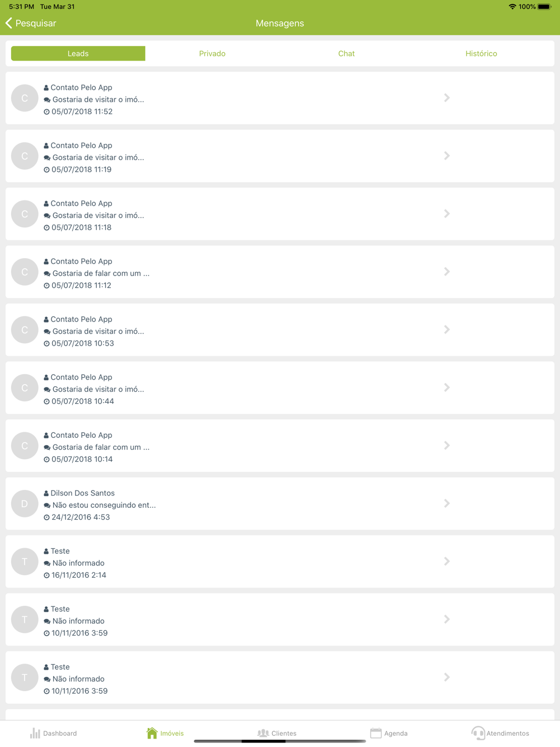The image size is (560, 747).
Task: Expand the 05/07/2018 11:12 lead chevron
Action: [x=447, y=272]
